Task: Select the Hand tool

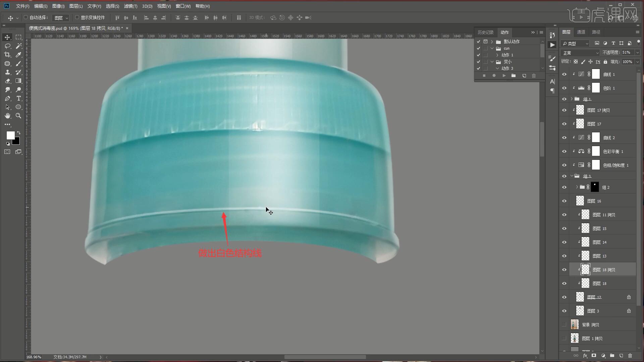Action: click(7, 116)
